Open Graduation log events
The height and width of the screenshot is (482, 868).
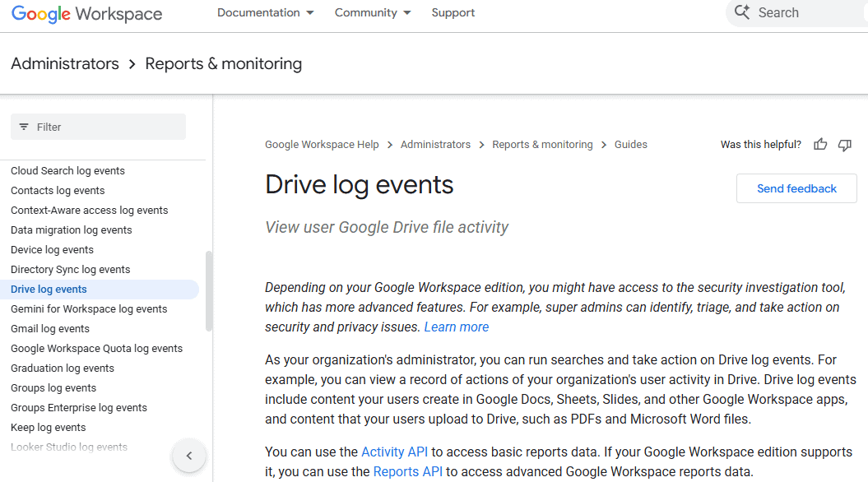(x=62, y=368)
